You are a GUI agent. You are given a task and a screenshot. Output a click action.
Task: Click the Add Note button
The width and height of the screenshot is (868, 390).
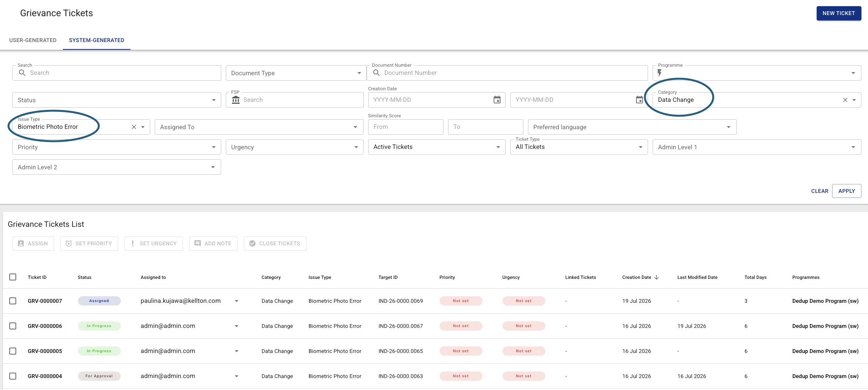click(213, 243)
